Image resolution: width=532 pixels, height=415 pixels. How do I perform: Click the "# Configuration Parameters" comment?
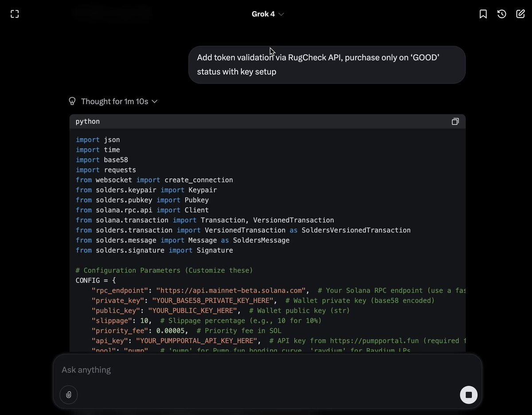[x=164, y=270]
